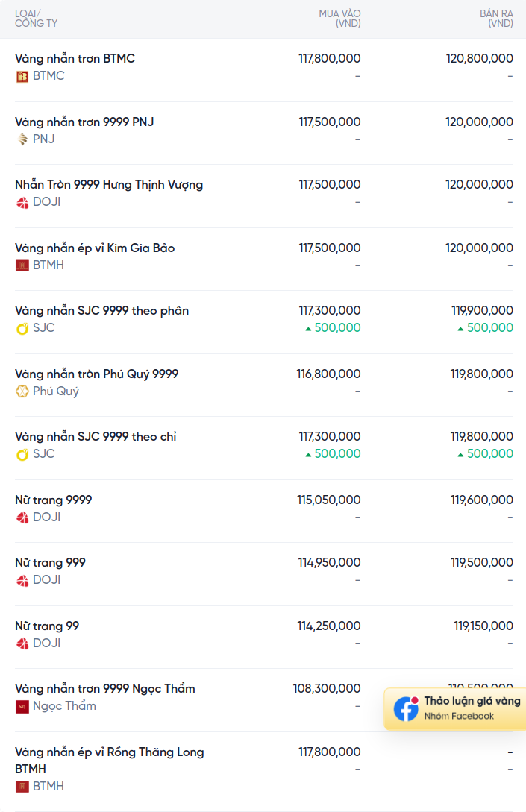Click SJC ring icon under theo chỉ

22,454
